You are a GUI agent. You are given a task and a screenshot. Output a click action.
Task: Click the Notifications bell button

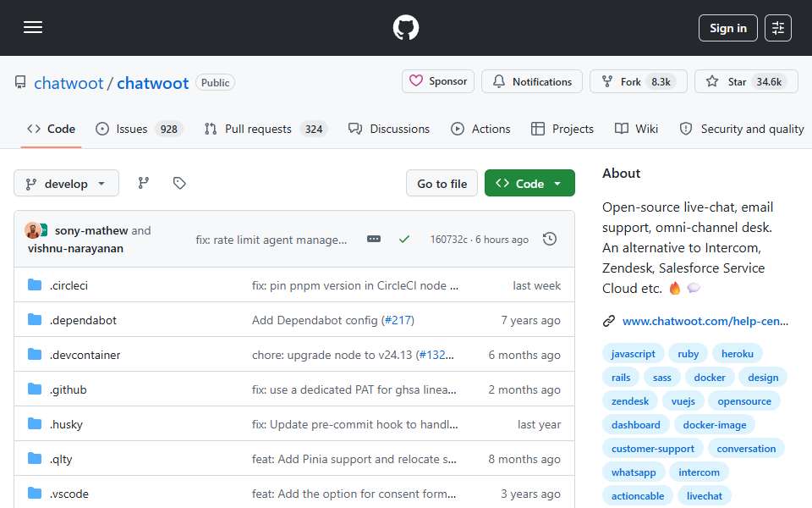click(532, 81)
